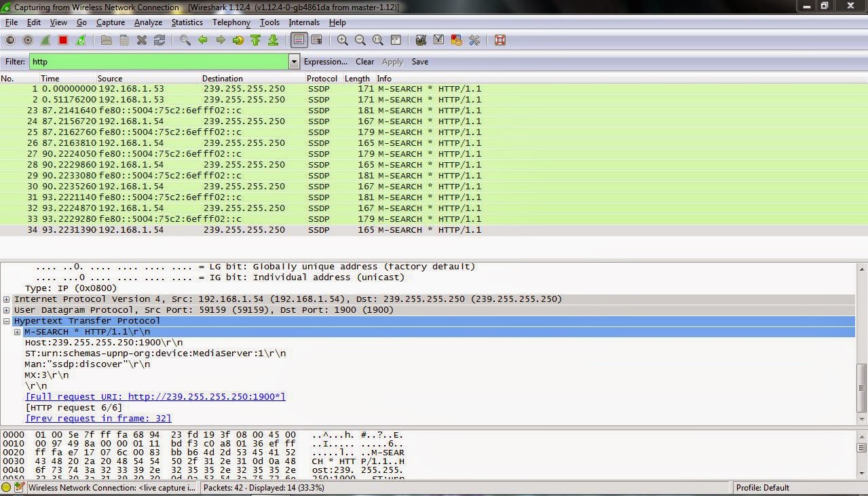Restart the current capture
The height and width of the screenshot is (496, 868).
coord(81,40)
